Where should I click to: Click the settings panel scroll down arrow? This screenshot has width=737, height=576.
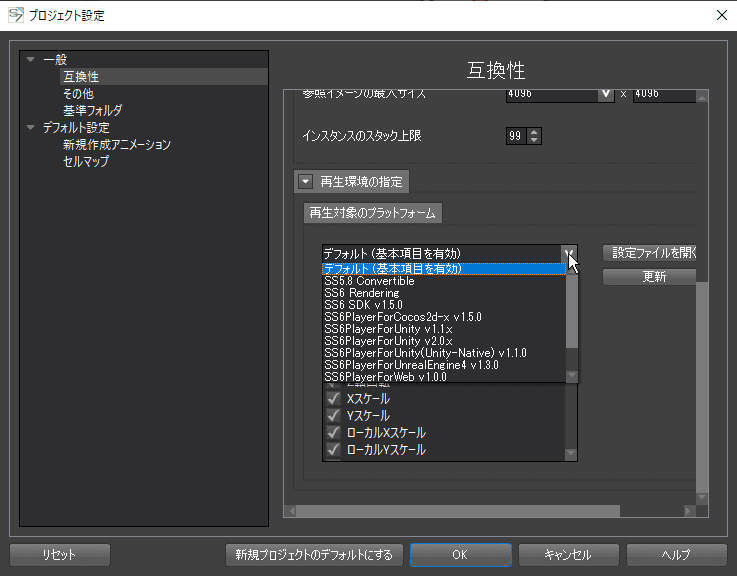(x=702, y=497)
